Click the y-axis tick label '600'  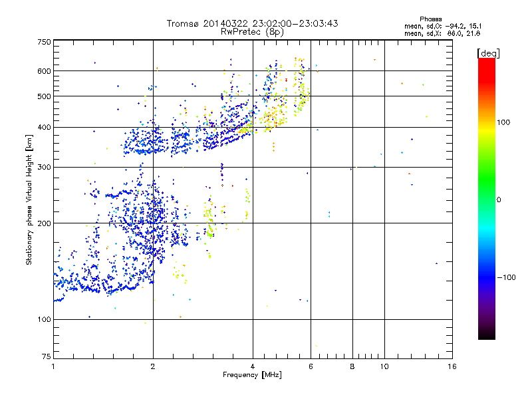click(45, 71)
